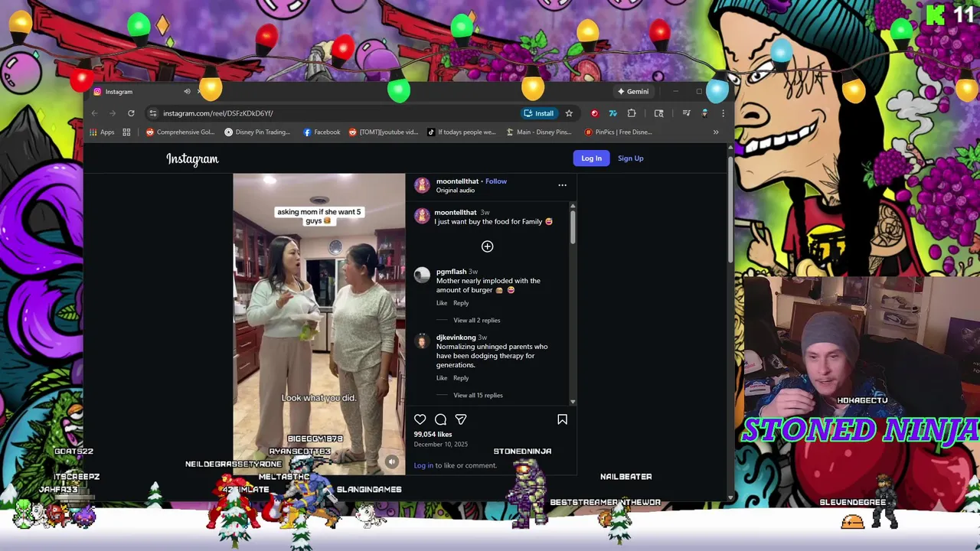Open the media control playlist icon
Screen dimensions: 980x551
tap(686, 113)
